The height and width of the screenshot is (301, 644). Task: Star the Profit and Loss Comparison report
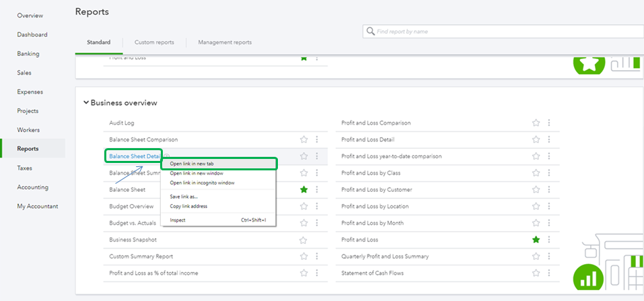(536, 123)
